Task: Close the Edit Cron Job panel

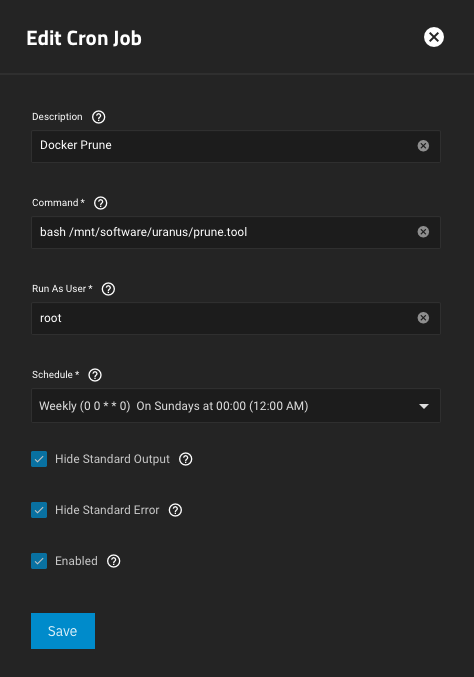Action: click(x=434, y=37)
